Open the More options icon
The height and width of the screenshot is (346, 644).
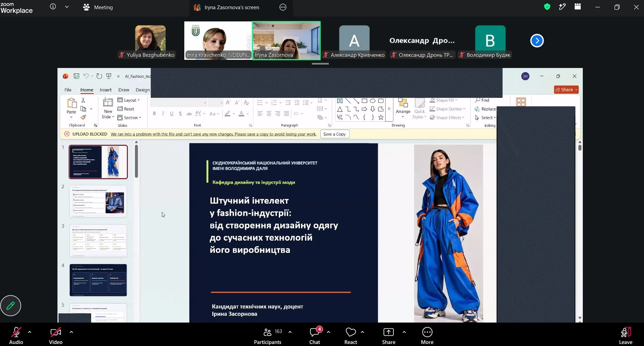(x=427, y=332)
